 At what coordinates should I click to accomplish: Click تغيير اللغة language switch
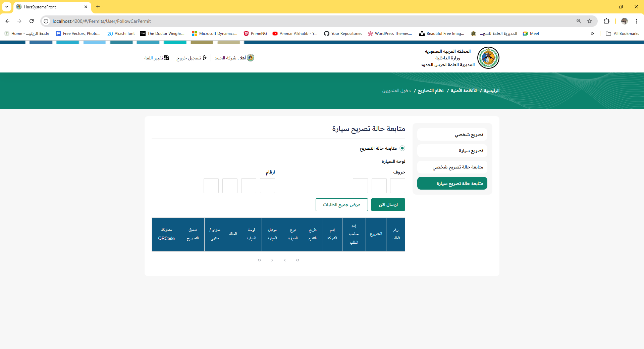point(157,58)
